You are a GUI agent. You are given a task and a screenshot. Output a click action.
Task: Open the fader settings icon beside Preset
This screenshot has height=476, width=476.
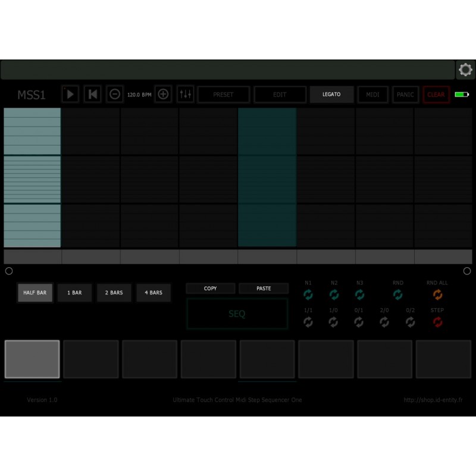pos(185,94)
